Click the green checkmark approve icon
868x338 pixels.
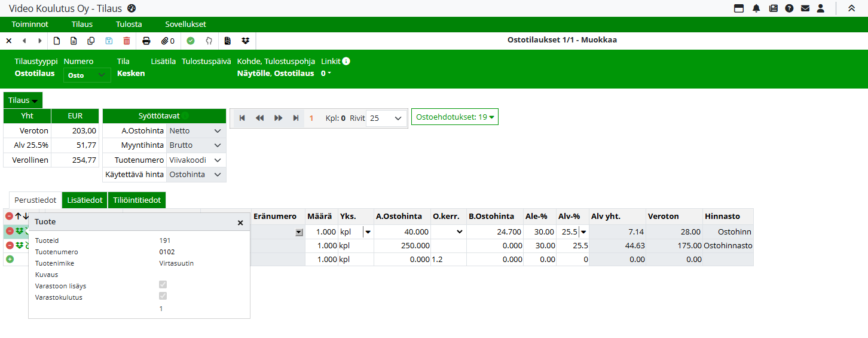click(x=191, y=41)
